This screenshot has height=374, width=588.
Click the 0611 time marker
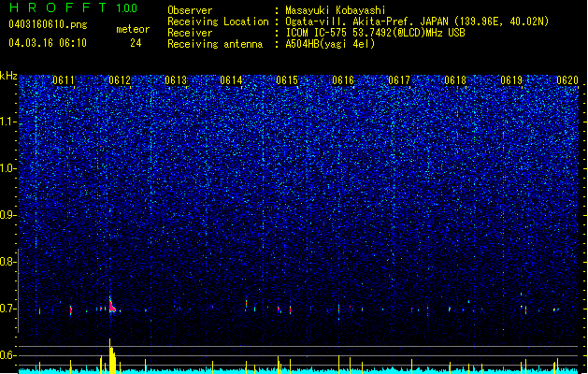[x=64, y=80]
